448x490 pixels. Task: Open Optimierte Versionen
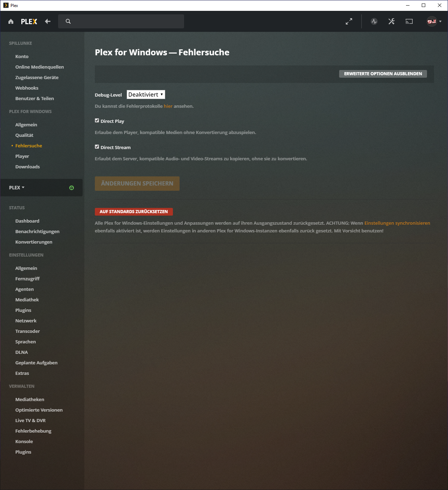pyautogui.click(x=39, y=410)
